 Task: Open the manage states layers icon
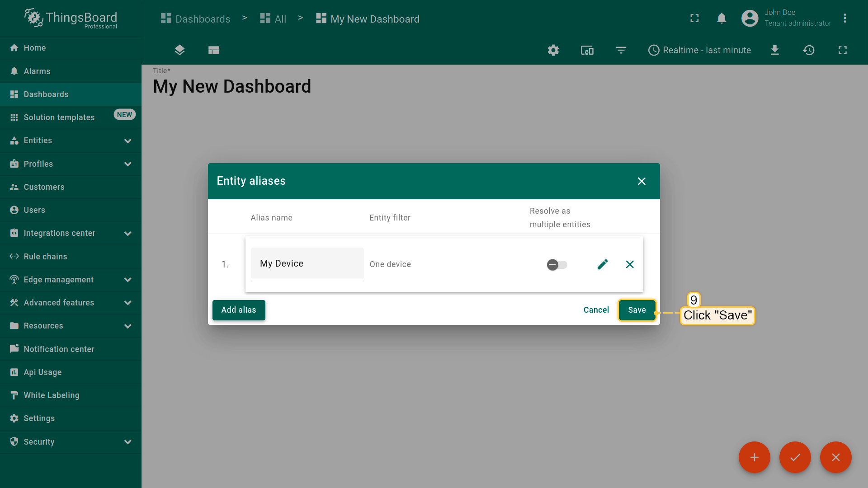coord(179,50)
